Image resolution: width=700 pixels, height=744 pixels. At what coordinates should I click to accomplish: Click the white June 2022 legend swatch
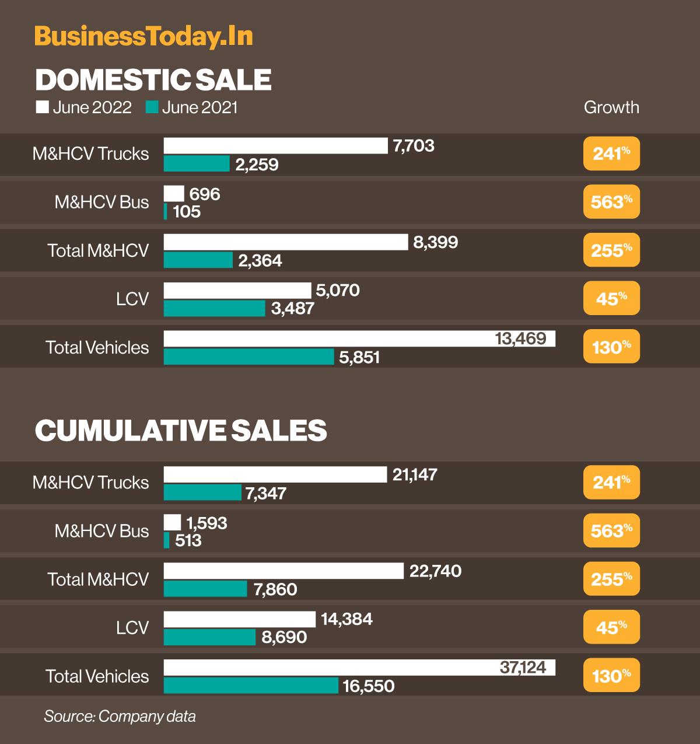click(42, 107)
